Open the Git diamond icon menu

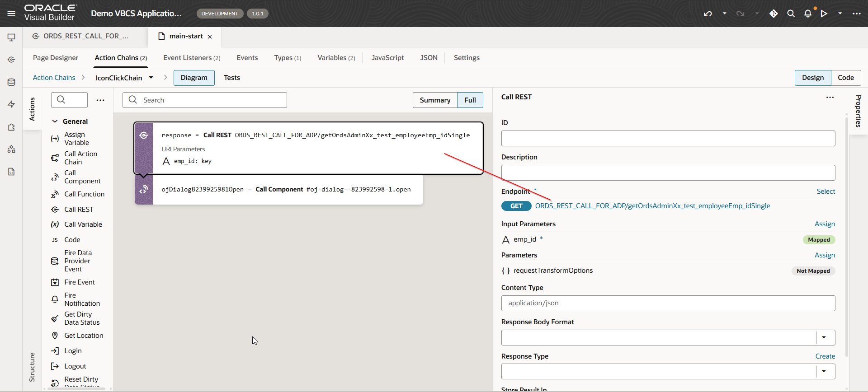[774, 14]
